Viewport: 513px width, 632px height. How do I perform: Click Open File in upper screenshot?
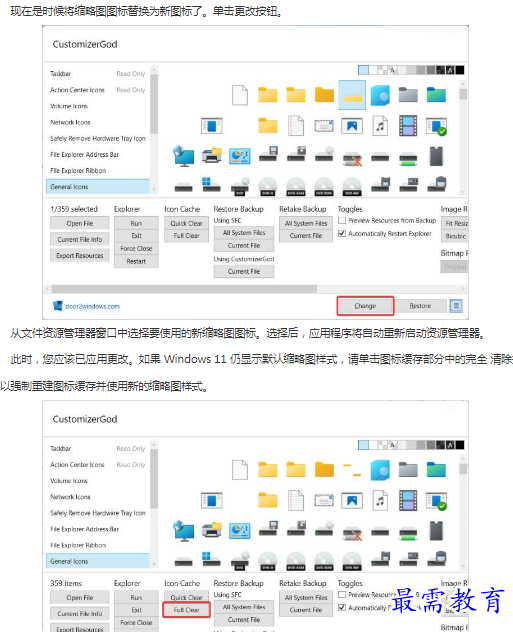[80, 223]
